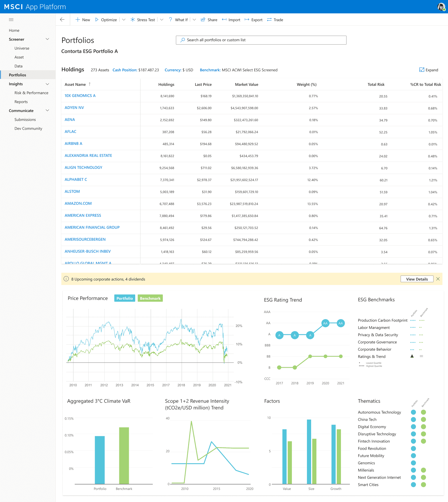Image resolution: width=448 pixels, height=502 pixels.
Task: Click Genomics portfolio dot
Action: pos(413,463)
